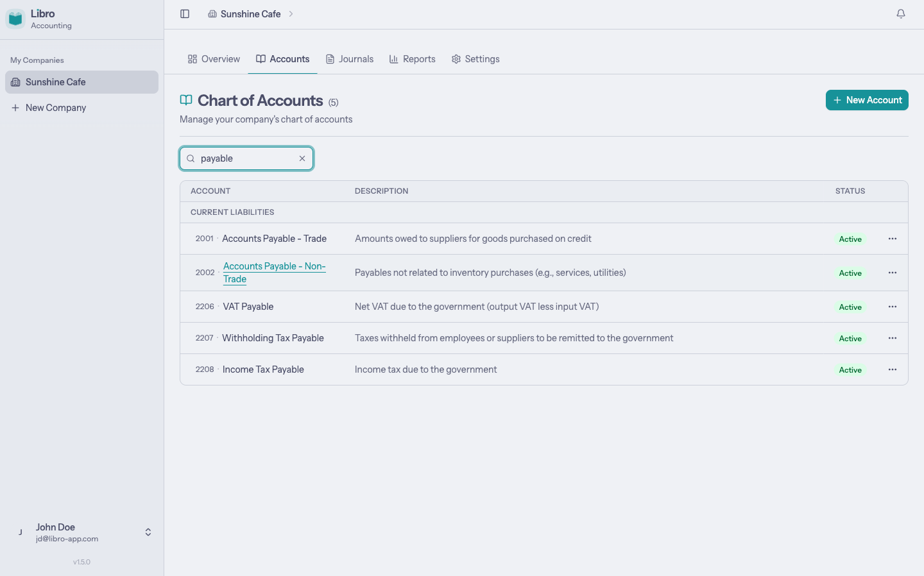The width and height of the screenshot is (924, 576).
Task: Open the account switcher beside John Doe
Action: pyautogui.click(x=148, y=532)
